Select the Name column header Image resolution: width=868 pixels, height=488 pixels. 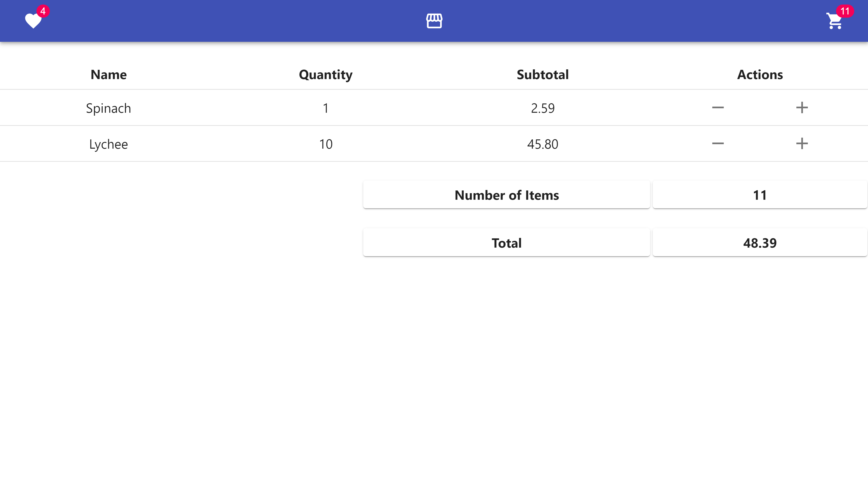tap(108, 74)
